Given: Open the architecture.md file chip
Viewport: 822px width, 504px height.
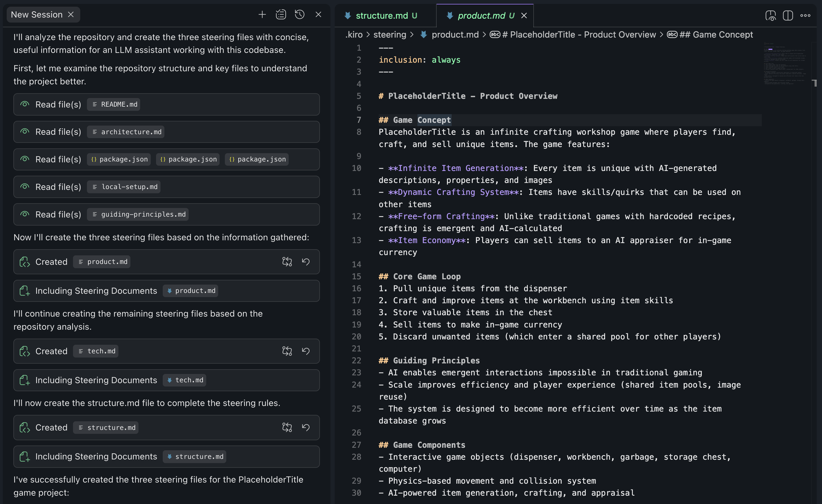Looking at the screenshot, I should click(x=126, y=132).
